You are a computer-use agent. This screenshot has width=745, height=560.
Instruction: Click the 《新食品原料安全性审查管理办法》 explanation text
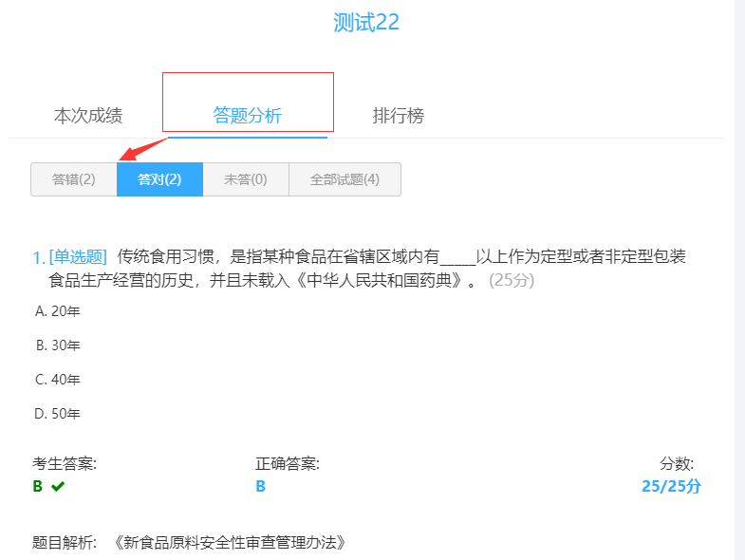click(x=228, y=543)
